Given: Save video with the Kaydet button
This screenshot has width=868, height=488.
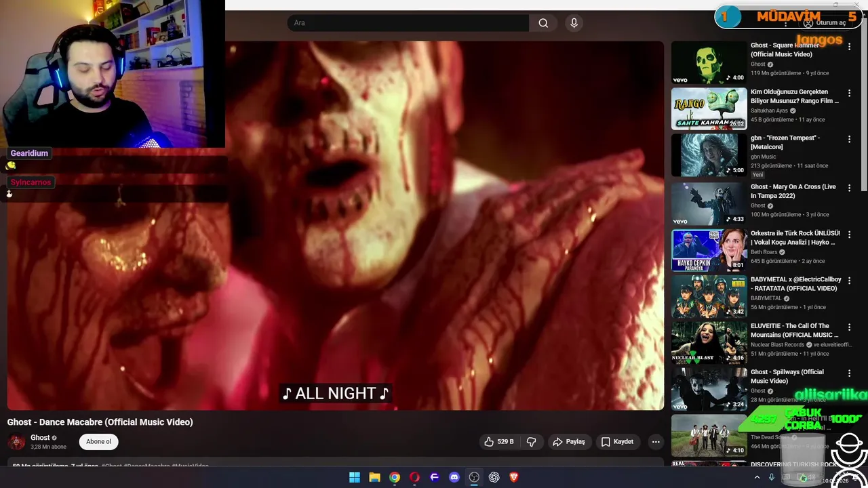Looking at the screenshot, I should (617, 442).
